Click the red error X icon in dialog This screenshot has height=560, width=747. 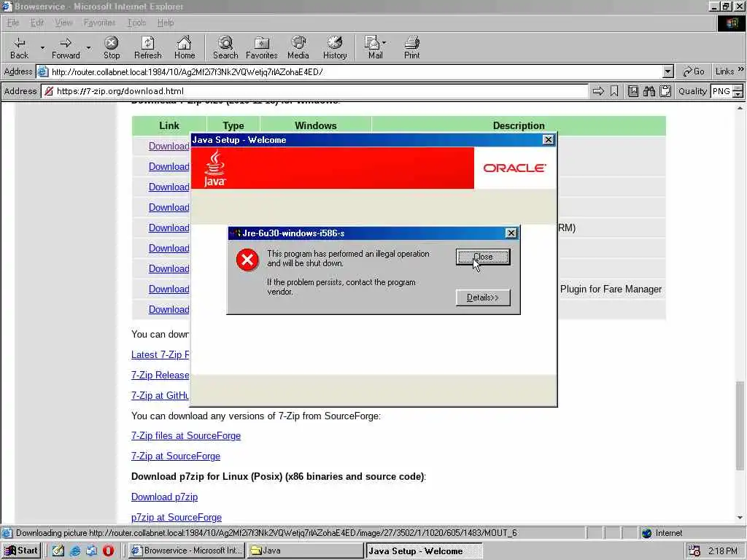coord(247,260)
